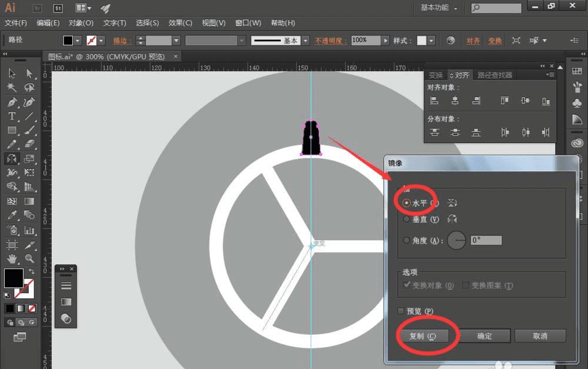
Task: Click horizontal align left icon
Action: coord(435,101)
